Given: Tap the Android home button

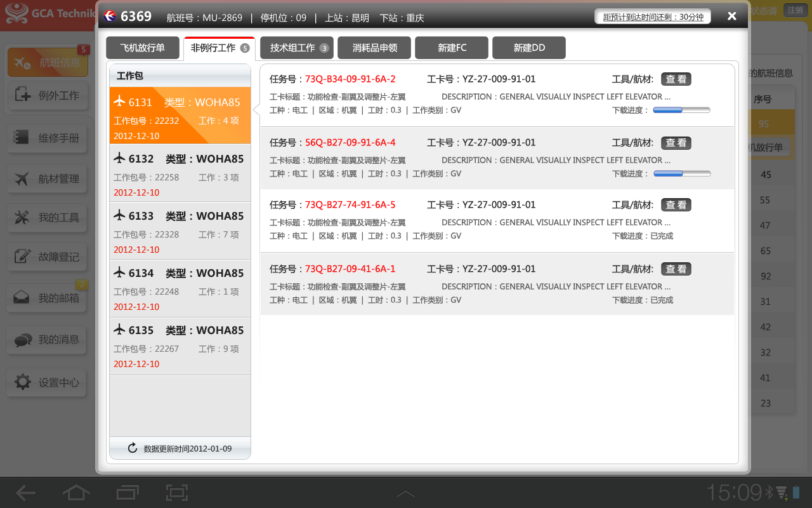Looking at the screenshot, I should [75, 493].
